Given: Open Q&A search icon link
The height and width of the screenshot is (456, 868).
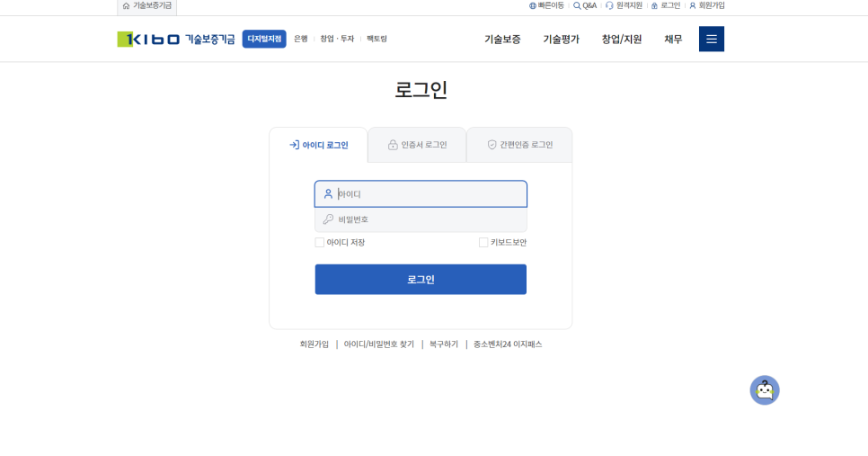Looking at the screenshot, I should click(585, 5).
